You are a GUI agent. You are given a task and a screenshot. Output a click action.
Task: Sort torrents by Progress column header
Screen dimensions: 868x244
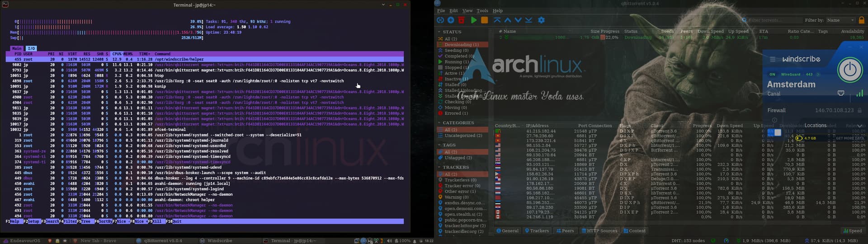click(x=610, y=32)
